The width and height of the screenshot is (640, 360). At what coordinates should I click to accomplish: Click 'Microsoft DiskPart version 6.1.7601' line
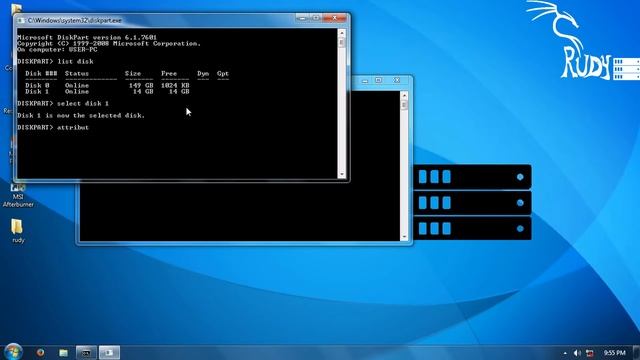coord(87,37)
